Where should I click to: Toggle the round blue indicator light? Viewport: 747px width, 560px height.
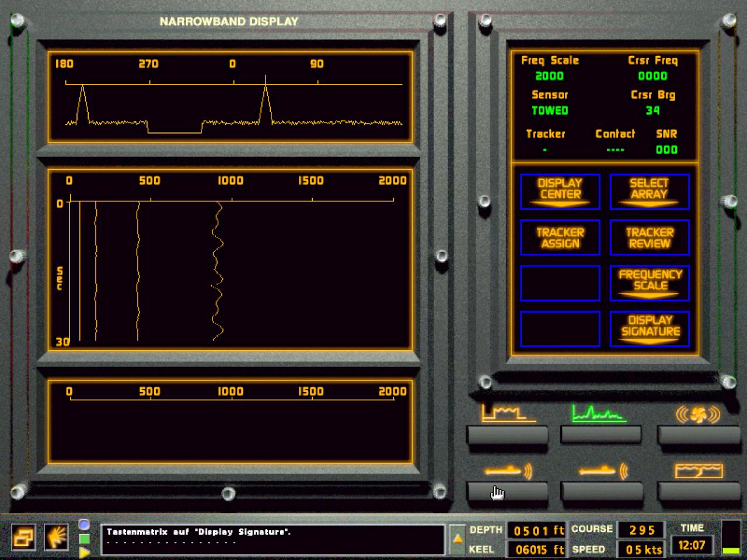click(x=84, y=524)
